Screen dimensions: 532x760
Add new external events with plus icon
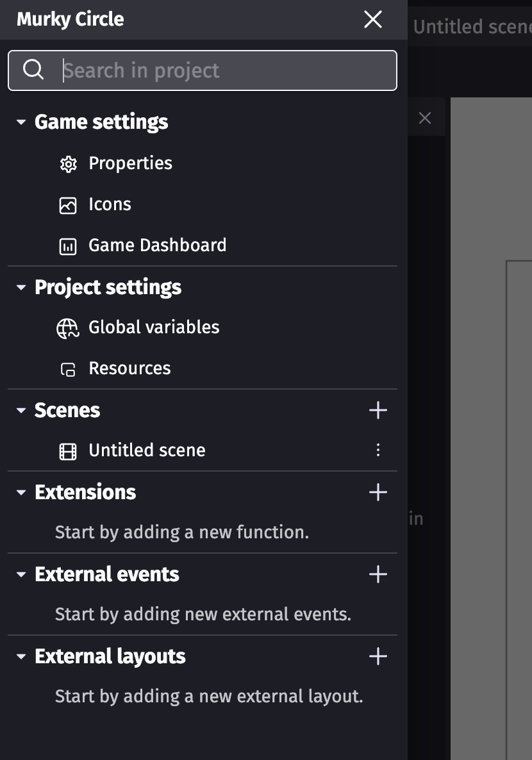coord(378,574)
